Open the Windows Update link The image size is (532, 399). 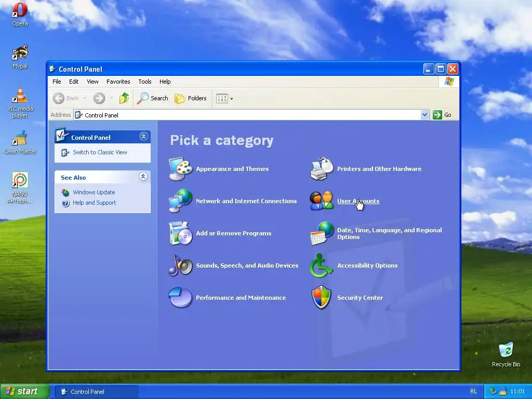click(x=94, y=192)
